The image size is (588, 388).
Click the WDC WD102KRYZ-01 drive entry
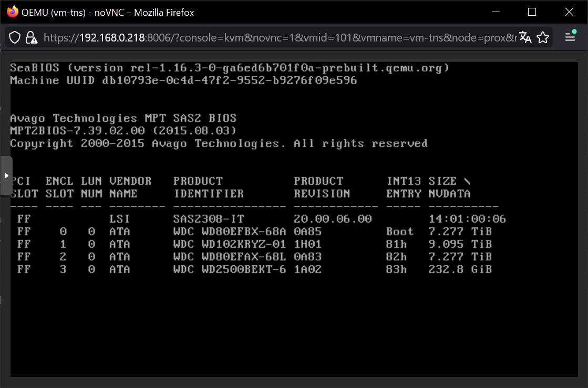[230, 244]
